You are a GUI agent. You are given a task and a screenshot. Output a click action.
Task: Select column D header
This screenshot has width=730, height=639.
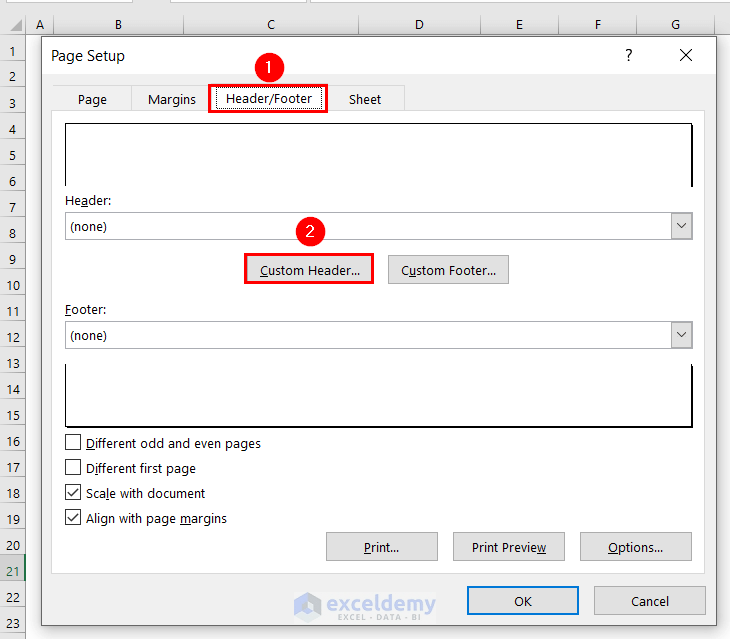419,25
